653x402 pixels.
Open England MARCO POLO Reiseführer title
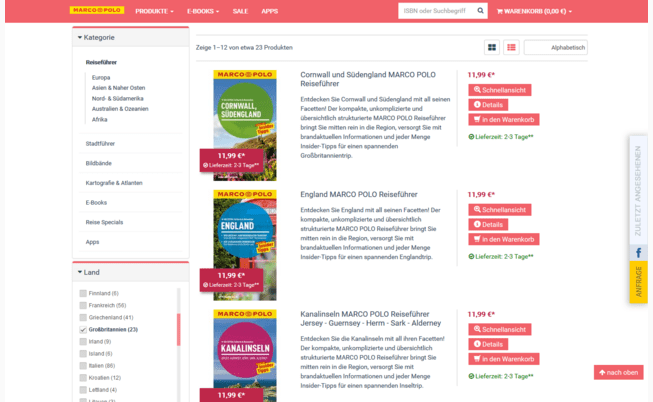tap(359, 195)
